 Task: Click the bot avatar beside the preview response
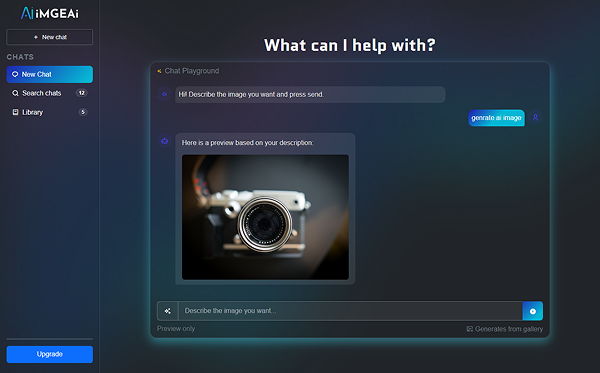165,141
